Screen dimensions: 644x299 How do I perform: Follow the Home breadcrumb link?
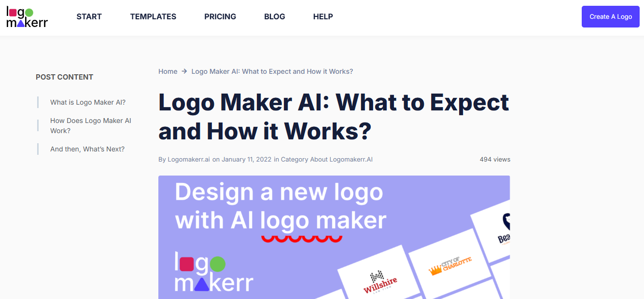(x=168, y=71)
